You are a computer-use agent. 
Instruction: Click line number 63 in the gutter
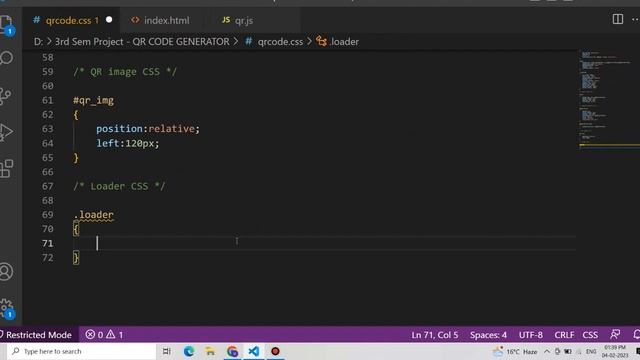(48, 129)
